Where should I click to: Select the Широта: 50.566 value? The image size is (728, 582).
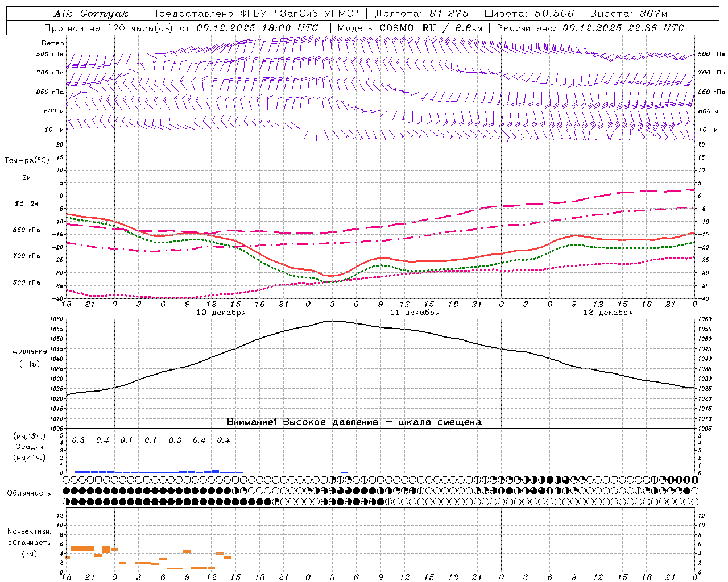tap(529, 14)
